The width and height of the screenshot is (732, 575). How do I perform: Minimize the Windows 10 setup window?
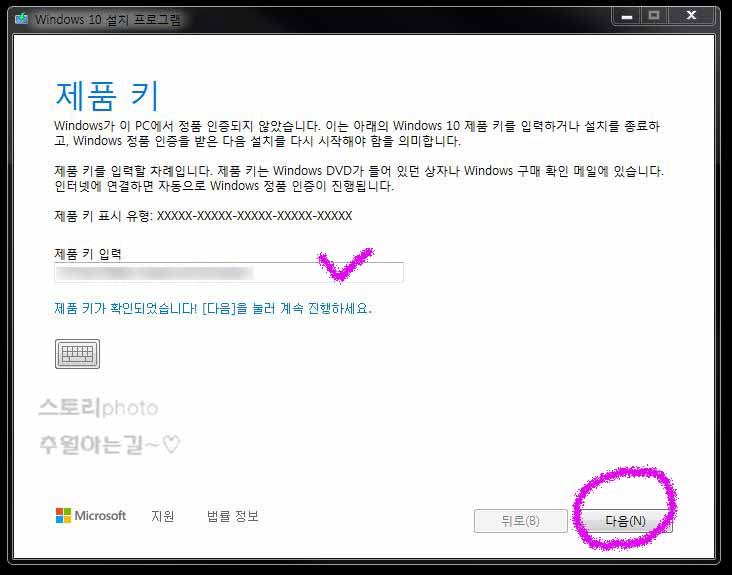[x=627, y=16]
